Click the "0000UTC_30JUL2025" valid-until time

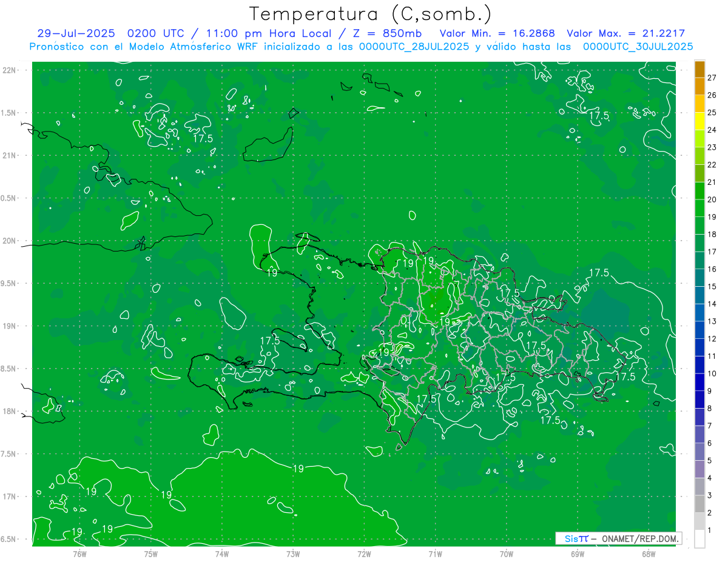(x=638, y=47)
